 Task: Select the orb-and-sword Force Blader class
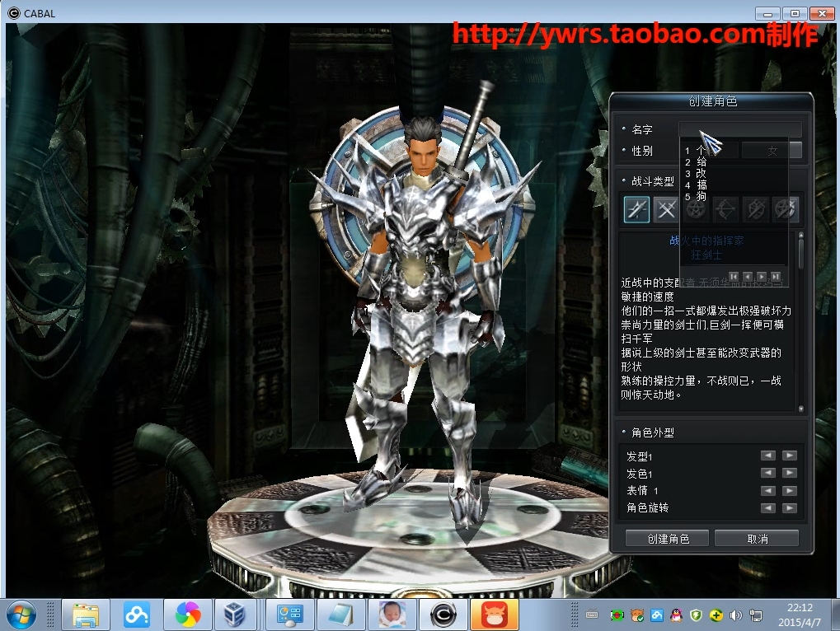click(x=785, y=209)
